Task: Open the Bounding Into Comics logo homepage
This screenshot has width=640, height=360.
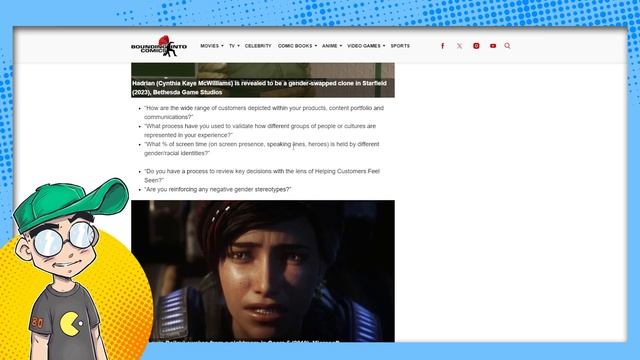Action: click(159, 46)
